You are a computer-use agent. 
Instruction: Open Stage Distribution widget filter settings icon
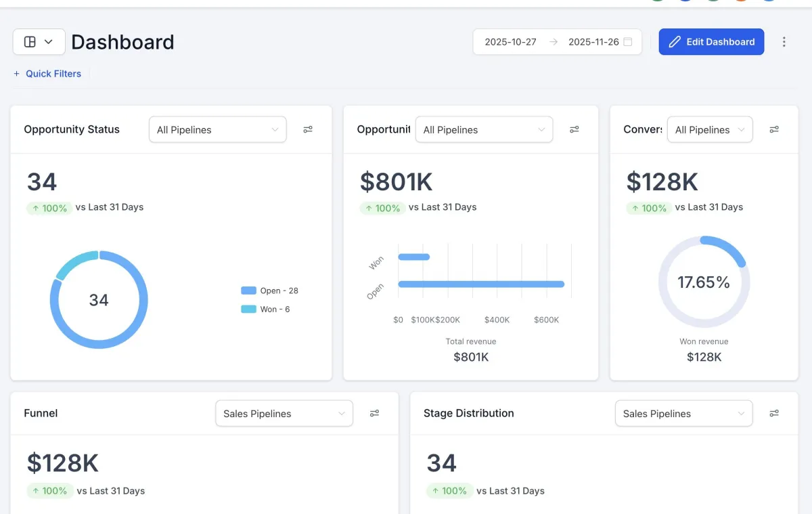point(775,413)
